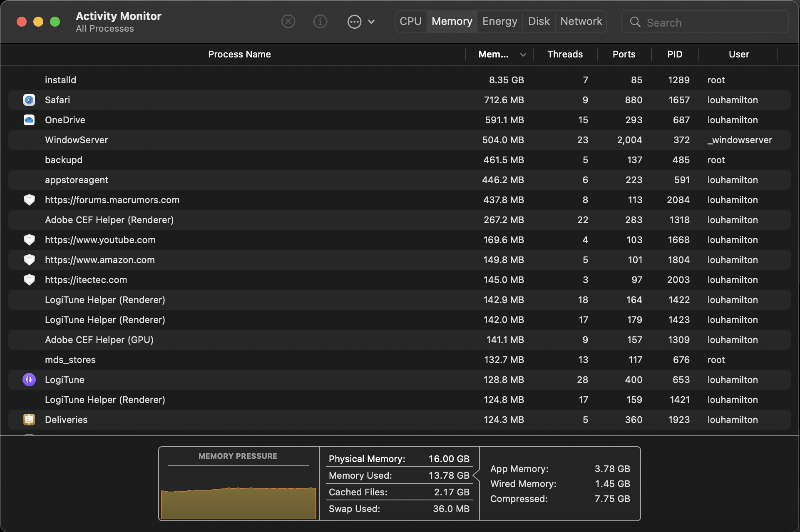Switch to the Disk tab
Viewport: 800px width, 532px height.
539,21
